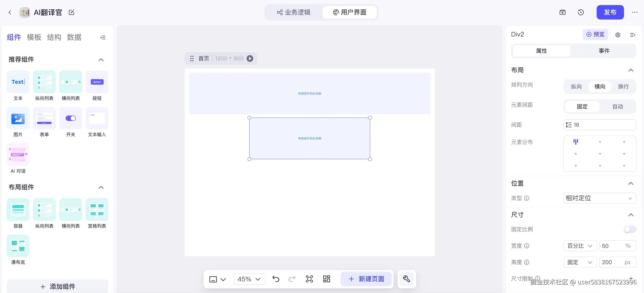The width and height of the screenshot is (644, 293).
Task: Set 排列方向 to 横向
Action: coord(600,87)
